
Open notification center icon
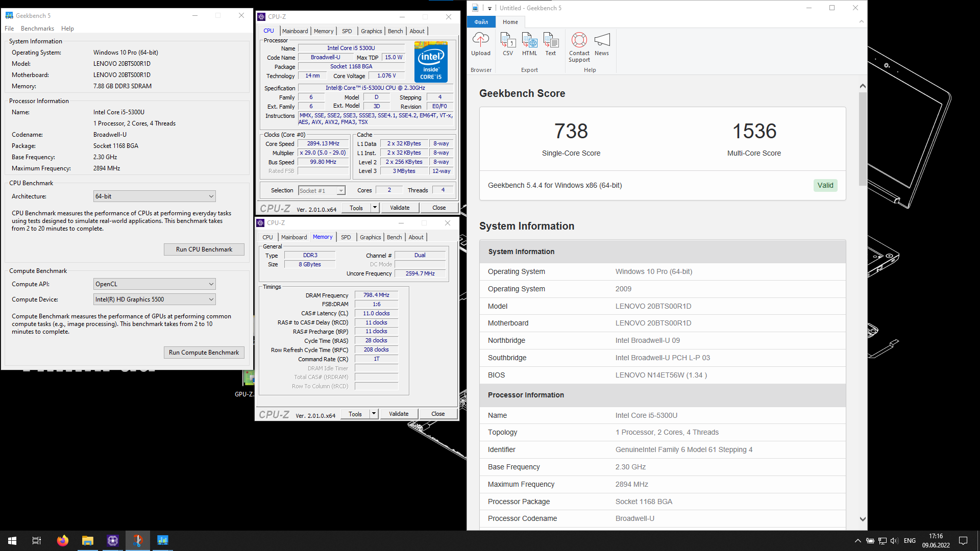tap(963, 541)
